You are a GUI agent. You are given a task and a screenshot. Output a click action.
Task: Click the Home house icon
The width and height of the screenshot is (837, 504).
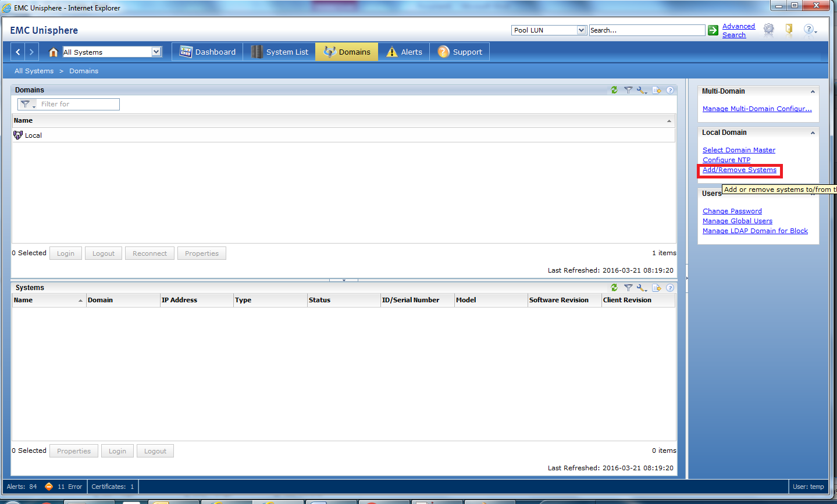tap(54, 52)
